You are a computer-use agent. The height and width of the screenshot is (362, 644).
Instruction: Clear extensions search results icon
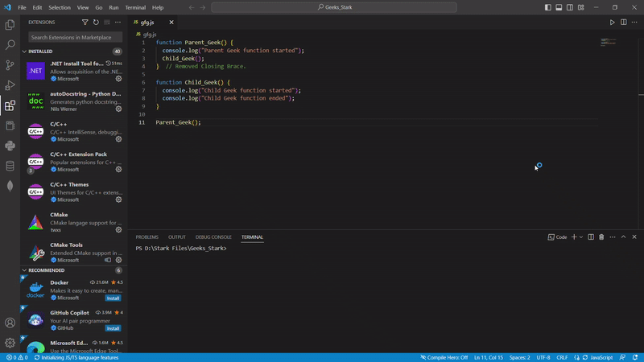pyautogui.click(x=107, y=23)
